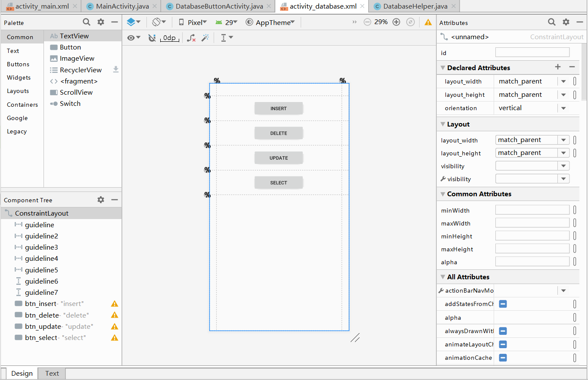Click the UPDATE button in preview
Screen dimensions: 588x380
point(279,158)
